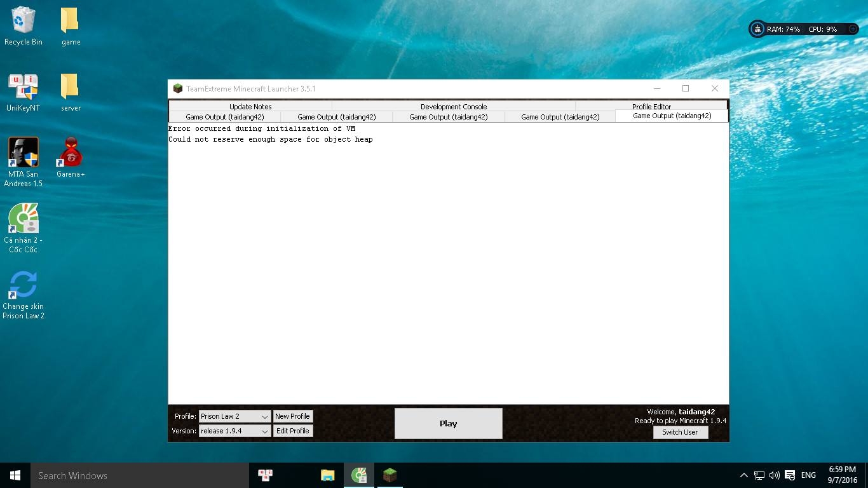Open File Explorer from the taskbar
The height and width of the screenshot is (488, 868).
point(327,475)
